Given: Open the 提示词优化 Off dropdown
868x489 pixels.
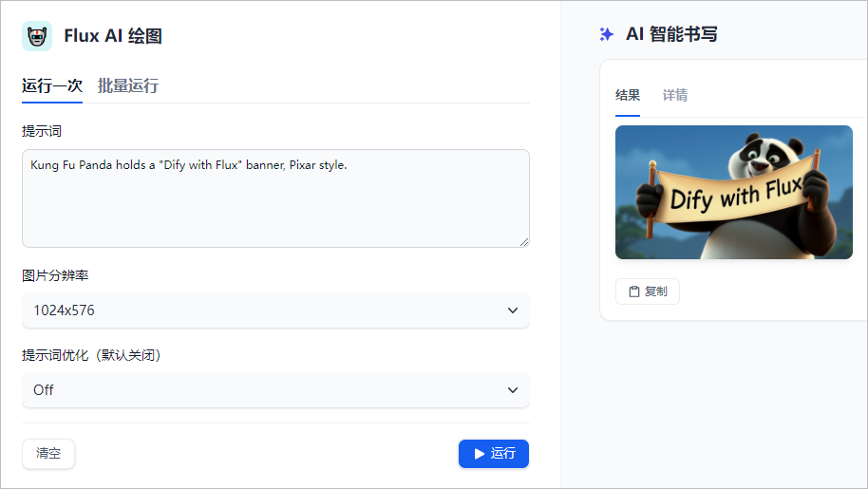Looking at the screenshot, I should tap(275, 390).
